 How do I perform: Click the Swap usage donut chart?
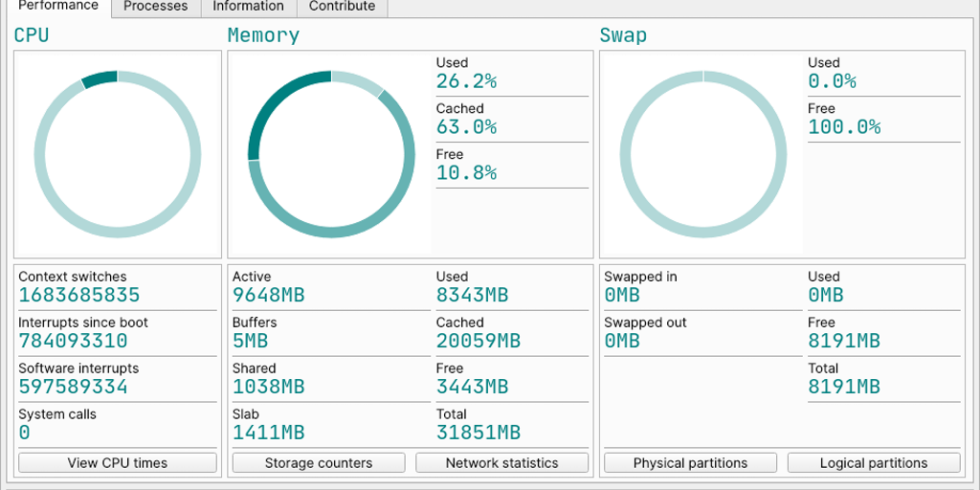[703, 154]
